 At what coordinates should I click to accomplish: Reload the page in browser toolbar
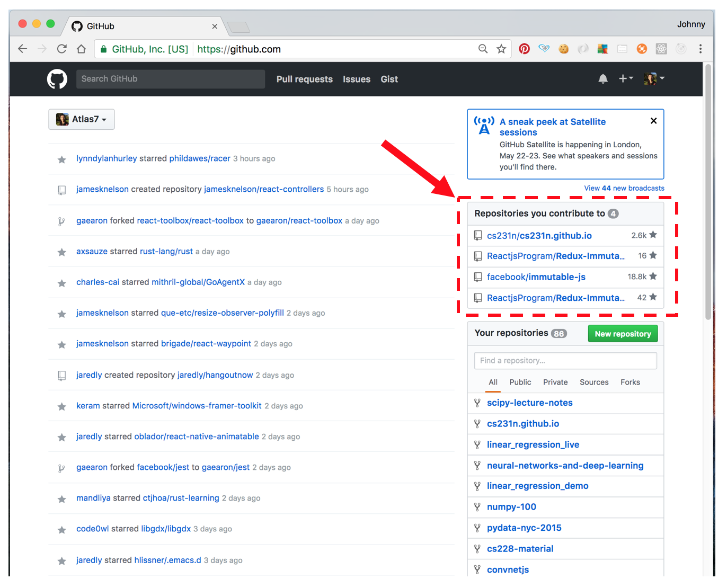(61, 49)
